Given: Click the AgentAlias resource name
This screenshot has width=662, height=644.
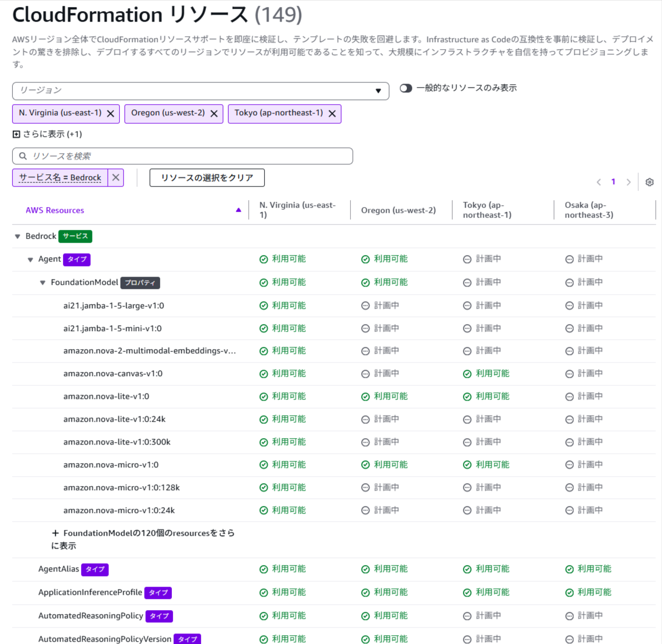Looking at the screenshot, I should pos(58,569).
